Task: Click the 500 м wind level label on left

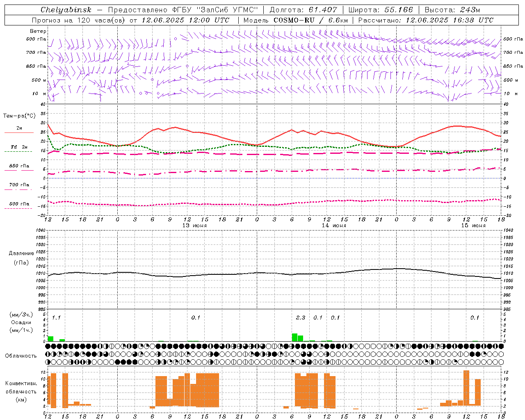Action: [x=39, y=80]
